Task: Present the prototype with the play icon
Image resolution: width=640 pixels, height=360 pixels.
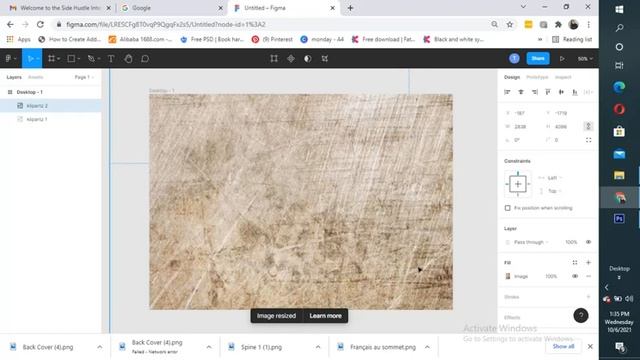Action: point(562,59)
